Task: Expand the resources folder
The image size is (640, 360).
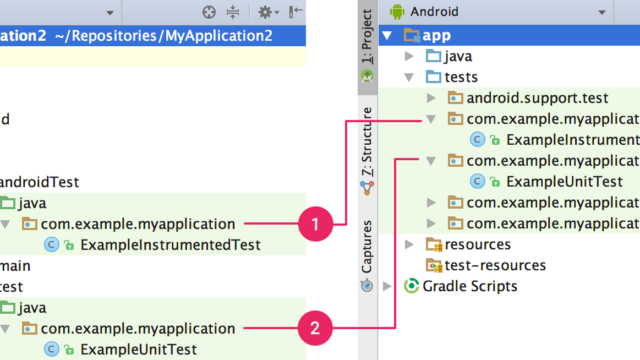Action: pyautogui.click(x=409, y=244)
